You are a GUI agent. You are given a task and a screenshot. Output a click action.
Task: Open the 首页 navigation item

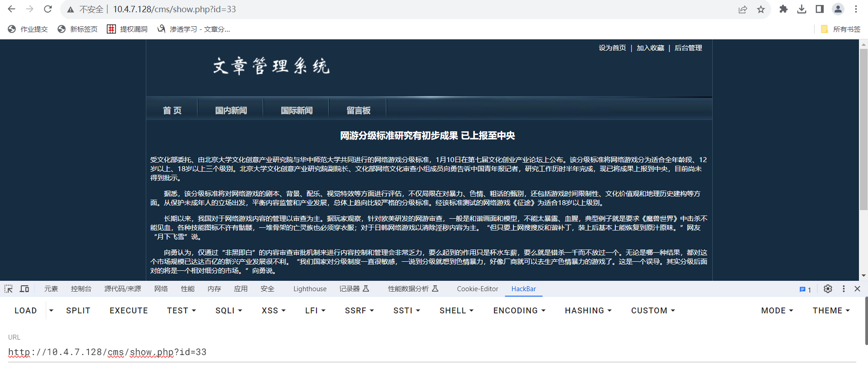pos(172,110)
